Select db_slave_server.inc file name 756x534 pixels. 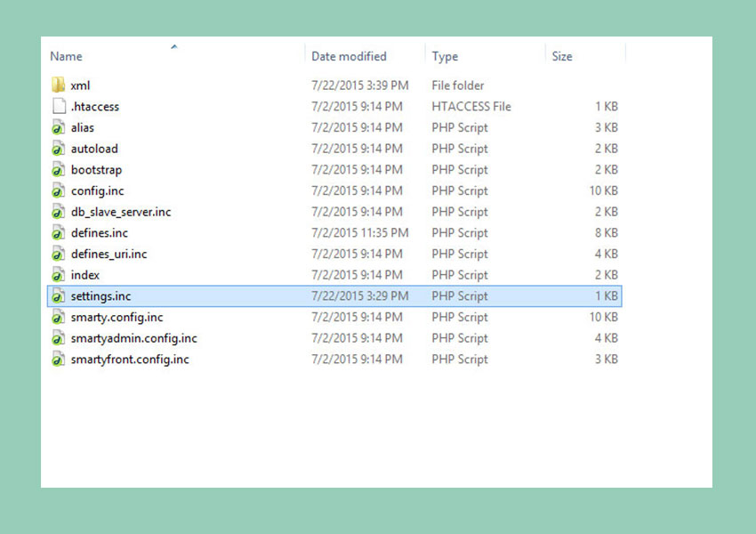121,212
